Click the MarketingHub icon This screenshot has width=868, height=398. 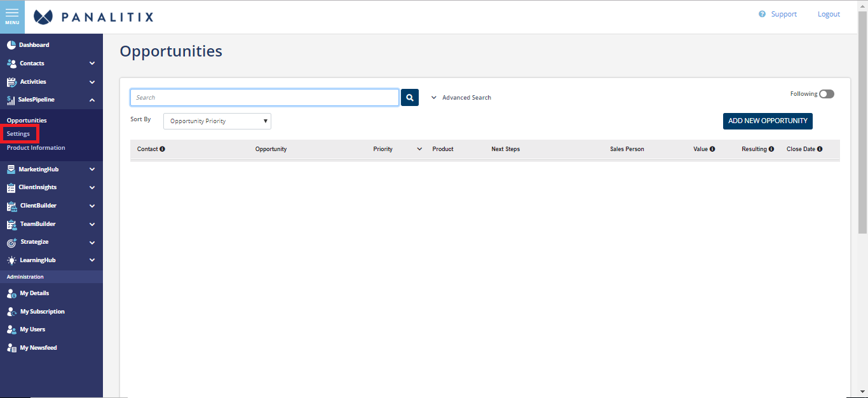[11, 169]
